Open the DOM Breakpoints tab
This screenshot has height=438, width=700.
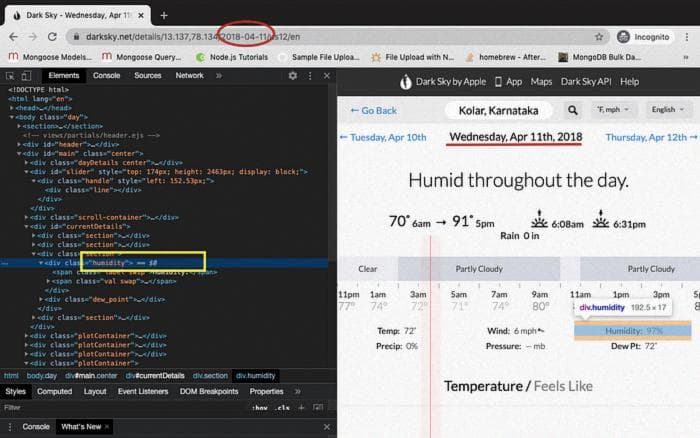coord(209,392)
